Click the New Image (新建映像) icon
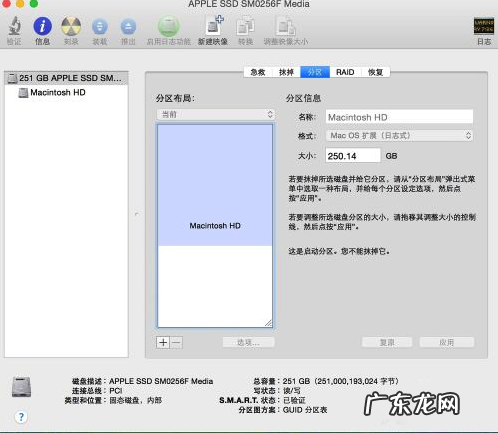 click(214, 26)
